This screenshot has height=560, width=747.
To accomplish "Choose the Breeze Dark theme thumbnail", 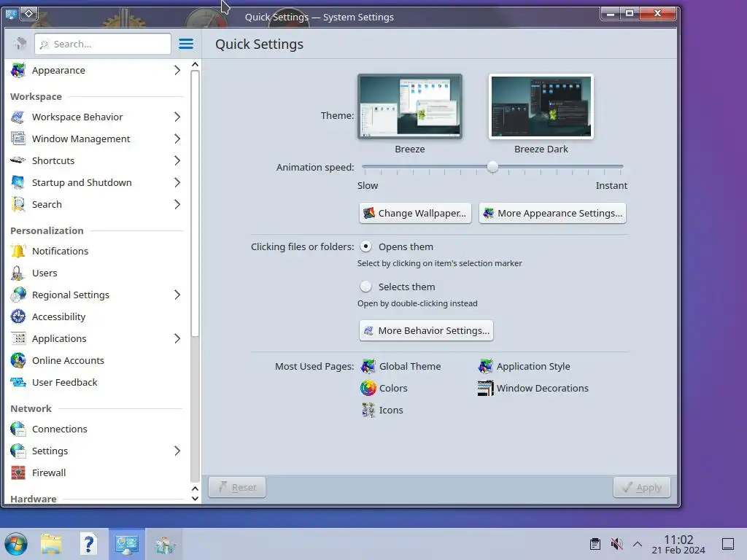I will pyautogui.click(x=541, y=106).
